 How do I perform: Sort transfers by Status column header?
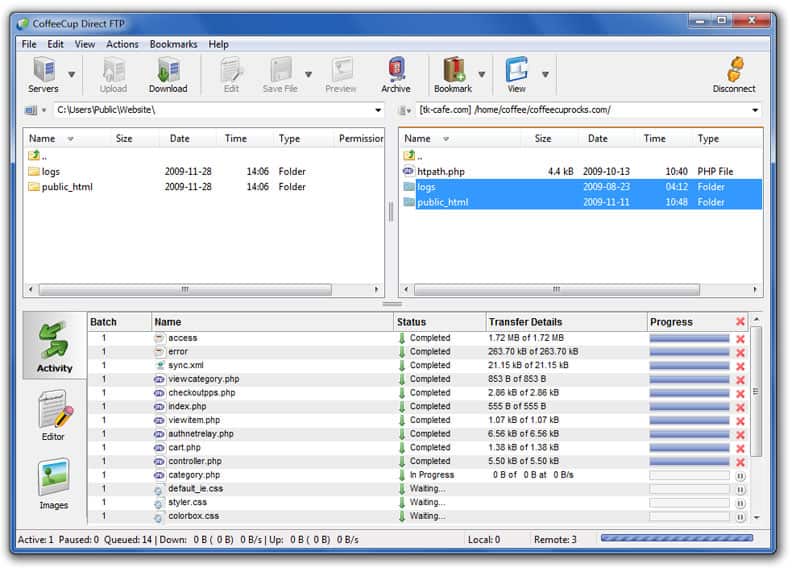point(411,322)
